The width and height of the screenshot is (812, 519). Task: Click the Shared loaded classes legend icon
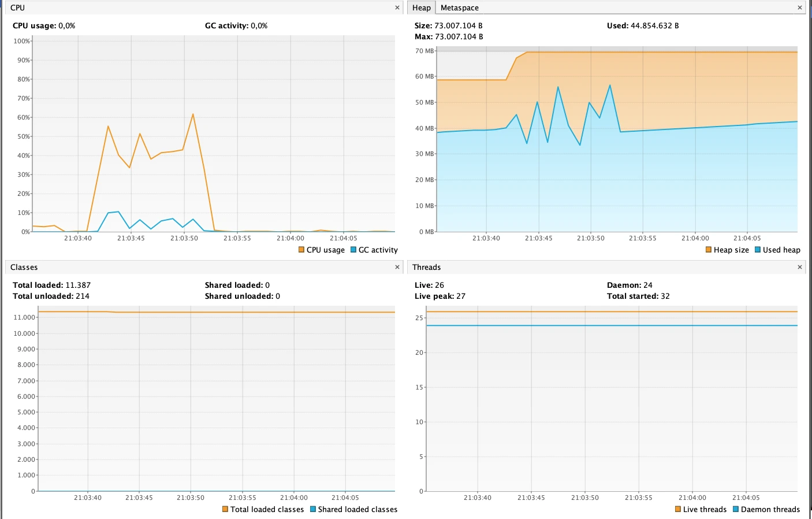coord(313,509)
